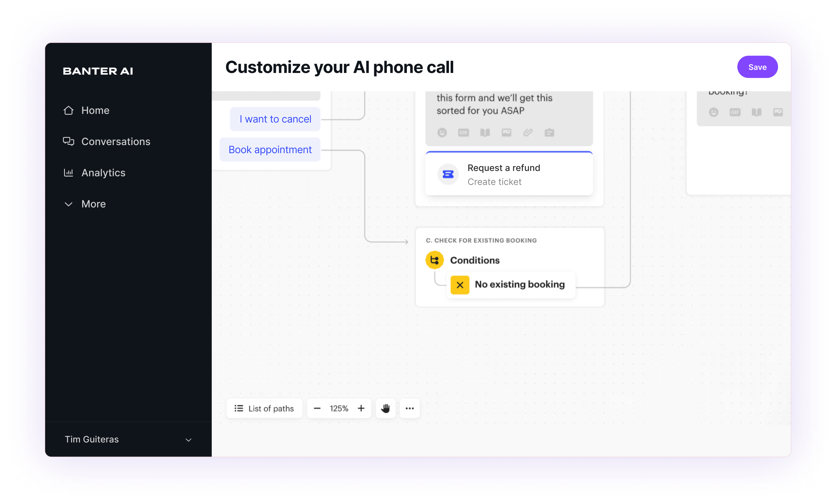836x504 pixels.
Task: Open the List of paths panel
Action: click(x=264, y=408)
